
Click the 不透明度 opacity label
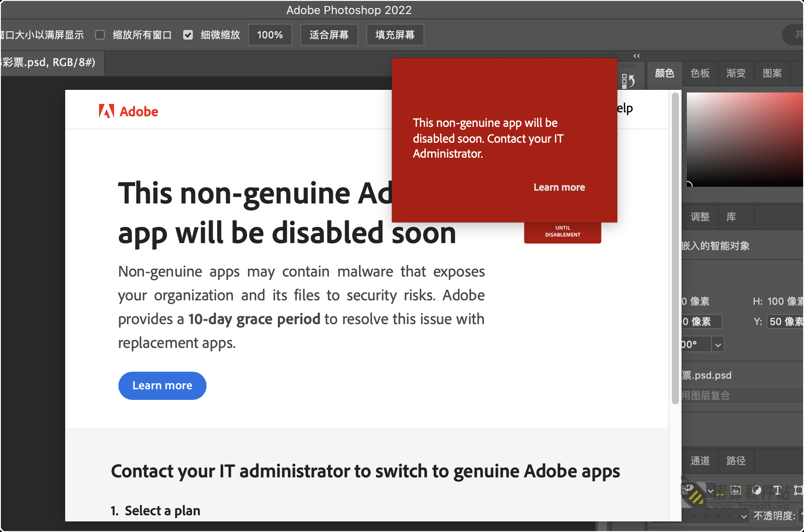[x=774, y=516]
